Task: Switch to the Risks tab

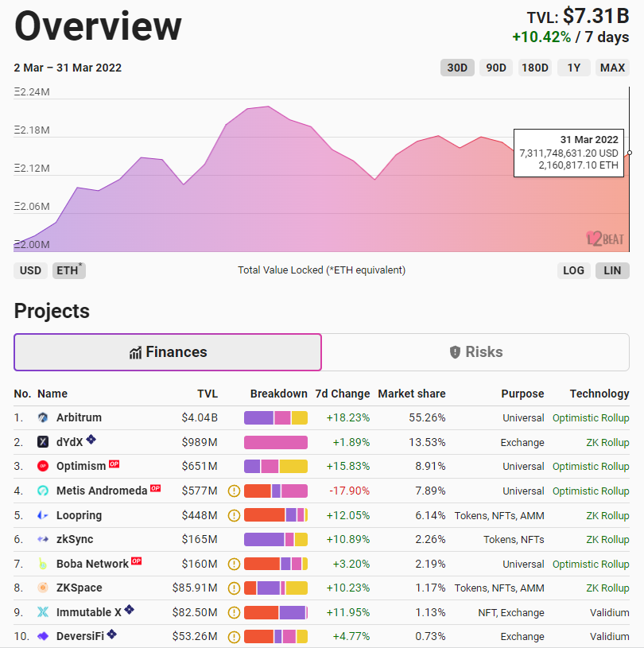Action: [x=475, y=352]
